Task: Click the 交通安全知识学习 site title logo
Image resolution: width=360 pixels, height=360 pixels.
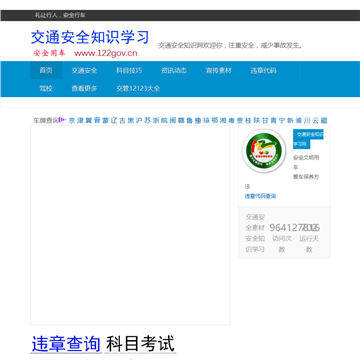Action: click(x=90, y=37)
